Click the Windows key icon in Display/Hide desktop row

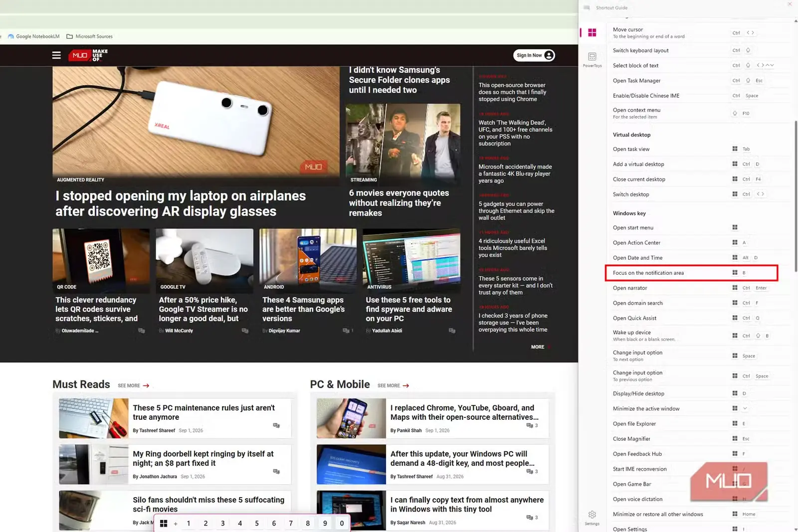(735, 393)
